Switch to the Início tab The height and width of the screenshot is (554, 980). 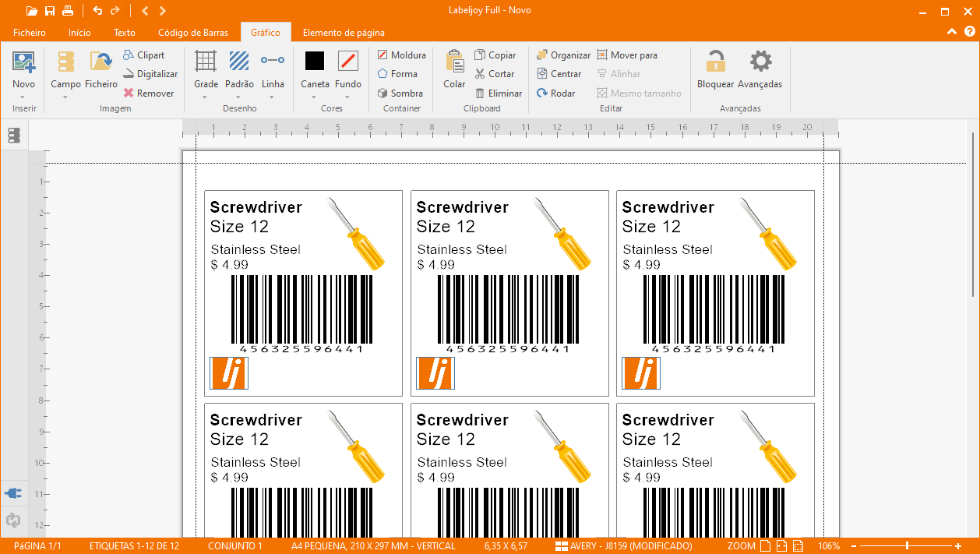point(79,33)
